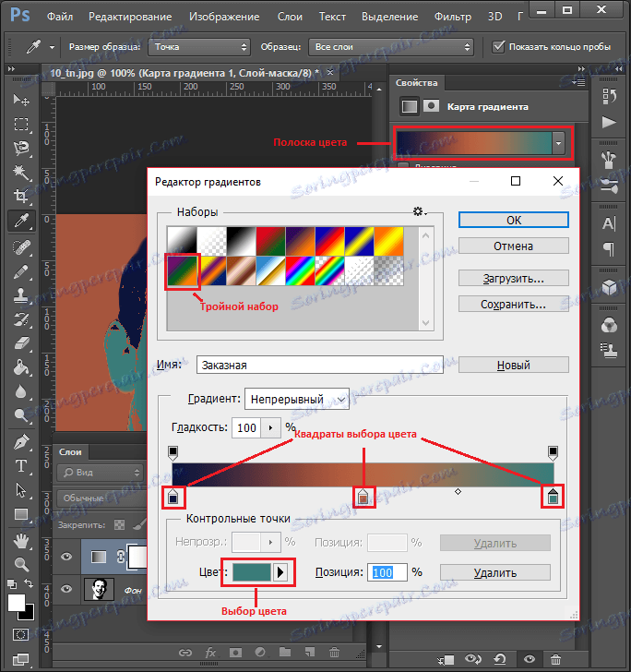631x672 pixels.
Task: Open Гладкость slider arrow
Action: point(270,427)
